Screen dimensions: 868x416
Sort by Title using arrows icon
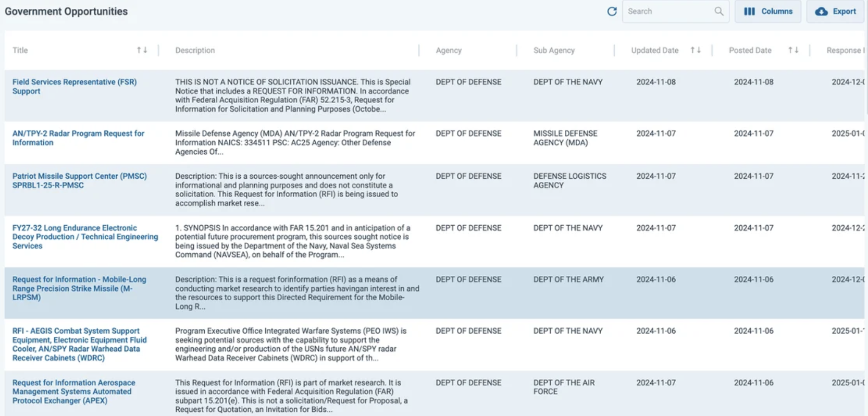[142, 50]
